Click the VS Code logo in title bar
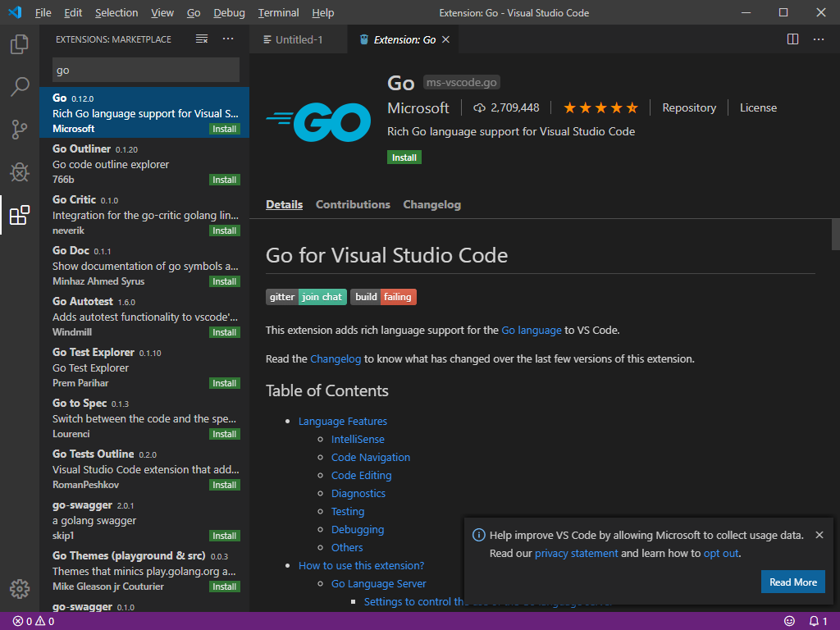This screenshot has height=630, width=840. click(x=15, y=12)
